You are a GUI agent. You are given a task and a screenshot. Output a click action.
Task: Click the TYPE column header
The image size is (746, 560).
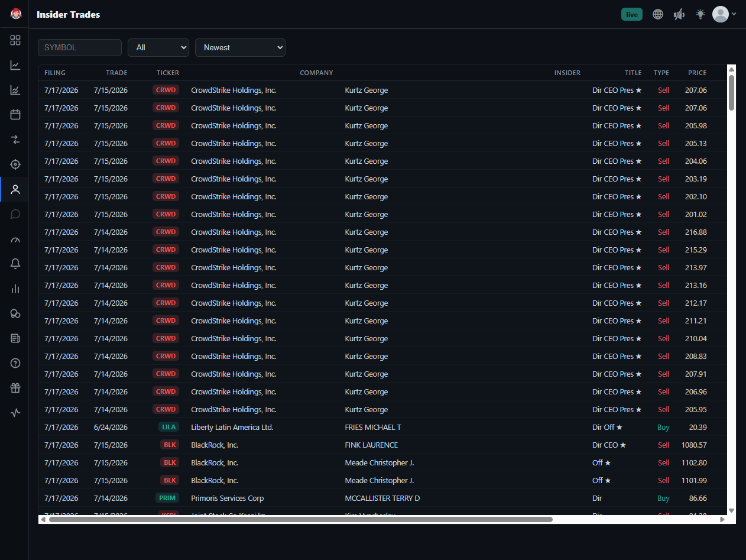pyautogui.click(x=661, y=73)
